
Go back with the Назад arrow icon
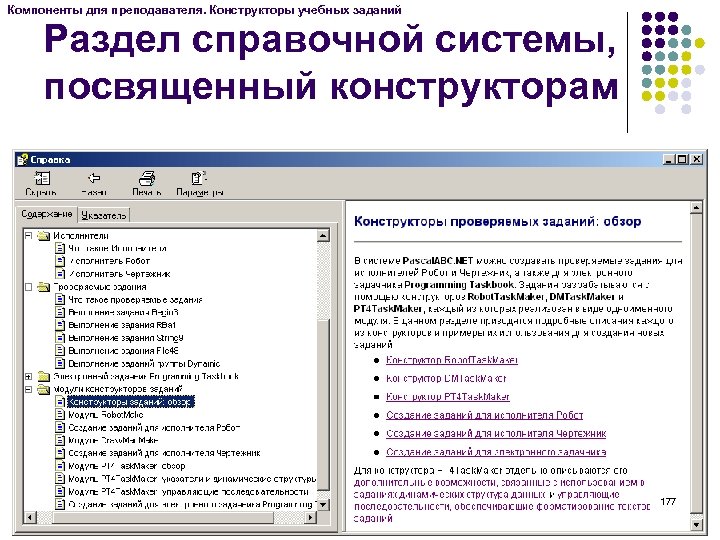[94, 178]
